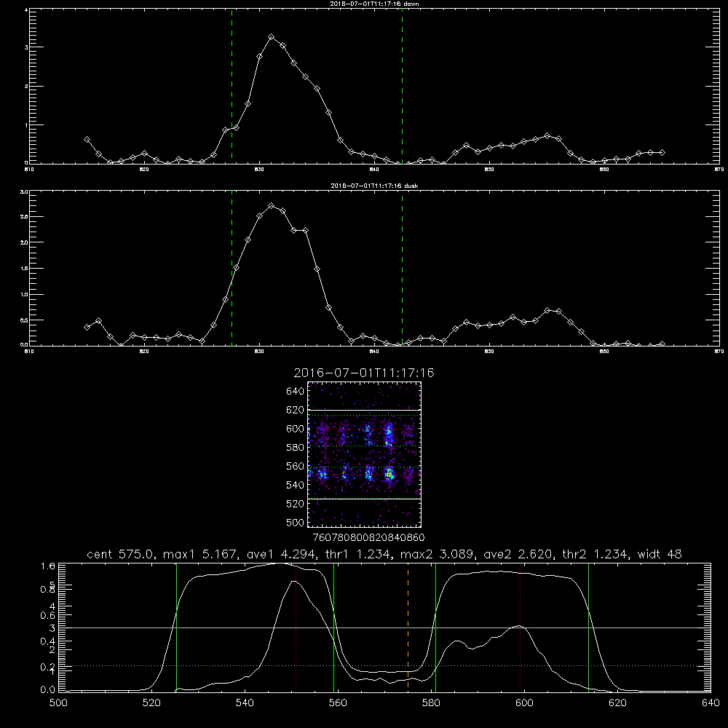Click the '2016-07-01T11:17:16 dawn' plot title
Screen dimensions: 728x728
tap(374, 4)
